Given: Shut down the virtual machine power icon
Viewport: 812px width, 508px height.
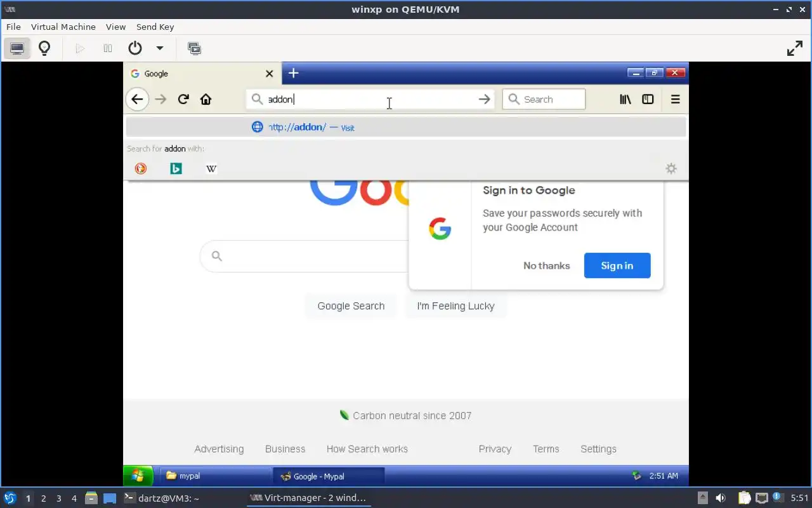Looking at the screenshot, I should [x=134, y=48].
